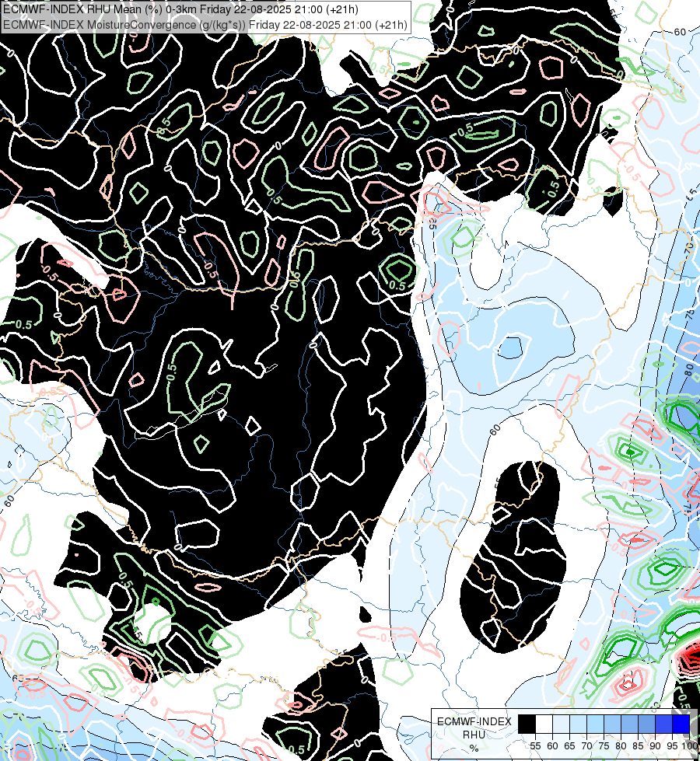Click the white 55–60% legend swatch

[544, 724]
